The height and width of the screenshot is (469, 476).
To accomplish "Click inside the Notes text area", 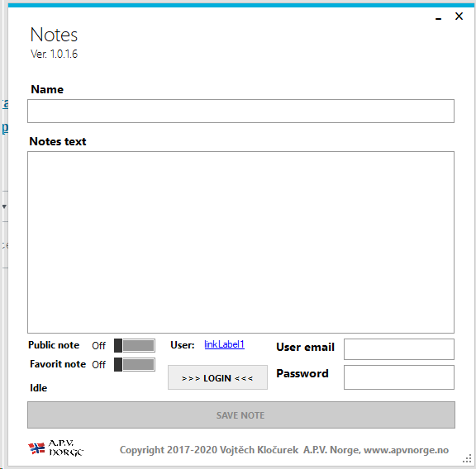I will (x=240, y=242).
